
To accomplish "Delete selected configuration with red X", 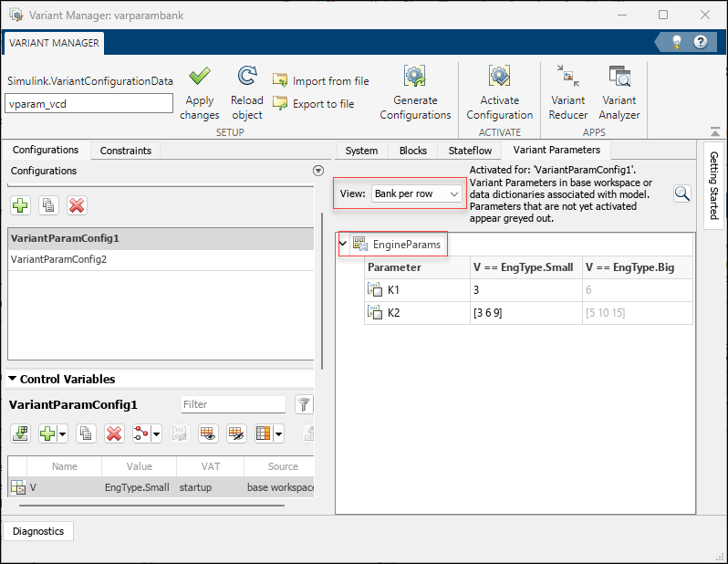I will click(x=77, y=205).
